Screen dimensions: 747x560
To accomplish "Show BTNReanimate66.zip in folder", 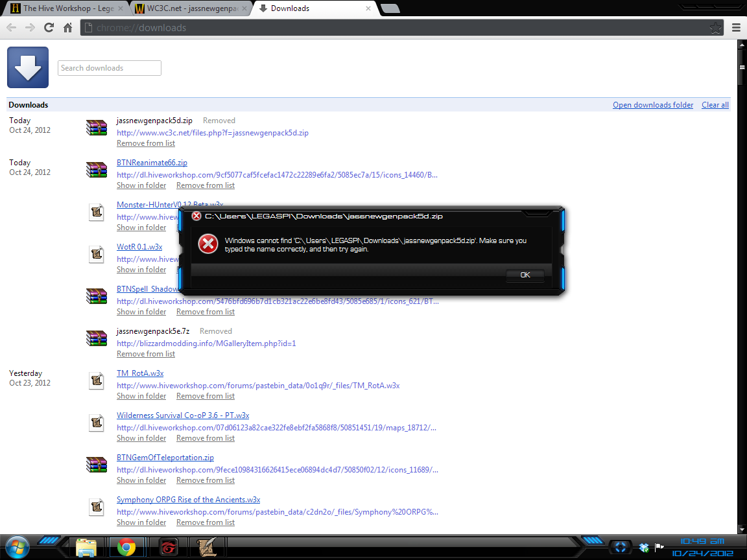I will (141, 185).
